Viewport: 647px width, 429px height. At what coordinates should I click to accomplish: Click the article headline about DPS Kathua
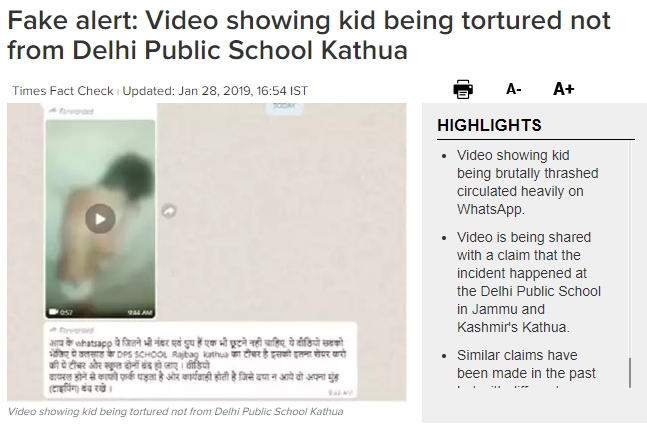click(x=309, y=35)
